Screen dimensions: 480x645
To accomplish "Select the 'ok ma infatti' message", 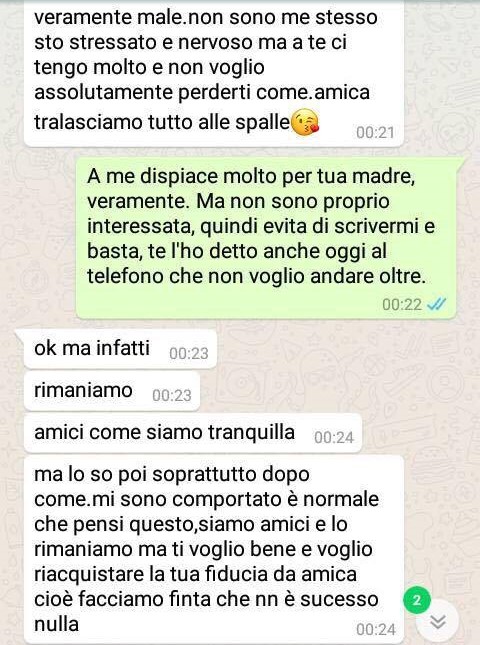I will pyautogui.click(x=120, y=349).
